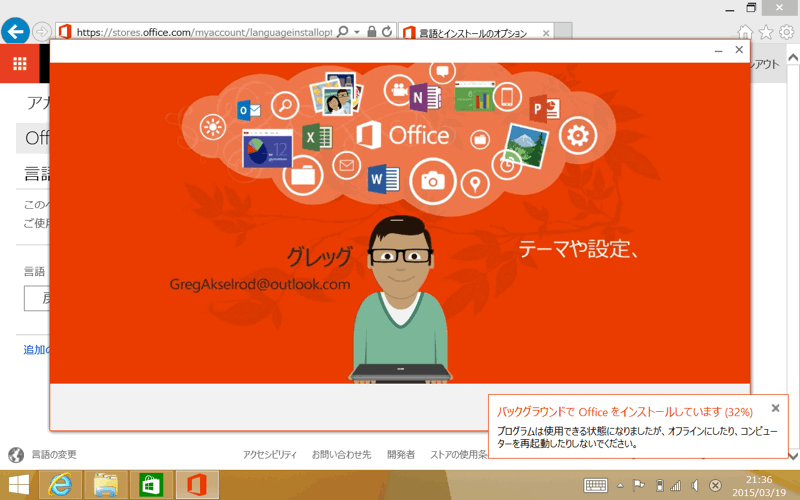Click the family photos thumbnail stack
This screenshot has width=800, height=500.
(336, 93)
